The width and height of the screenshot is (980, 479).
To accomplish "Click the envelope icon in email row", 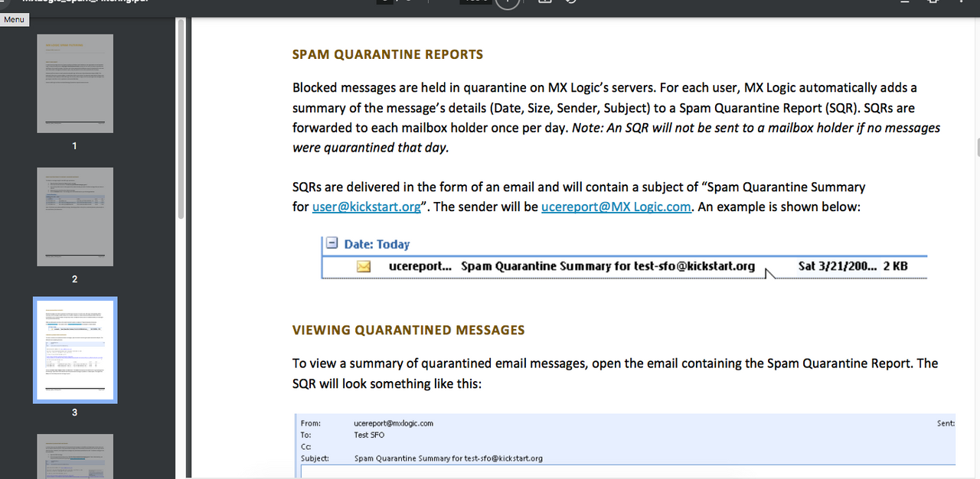I will 364,266.
